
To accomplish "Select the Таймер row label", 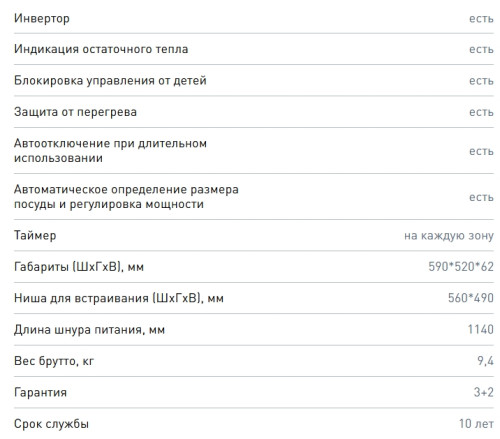I will (x=35, y=236).
